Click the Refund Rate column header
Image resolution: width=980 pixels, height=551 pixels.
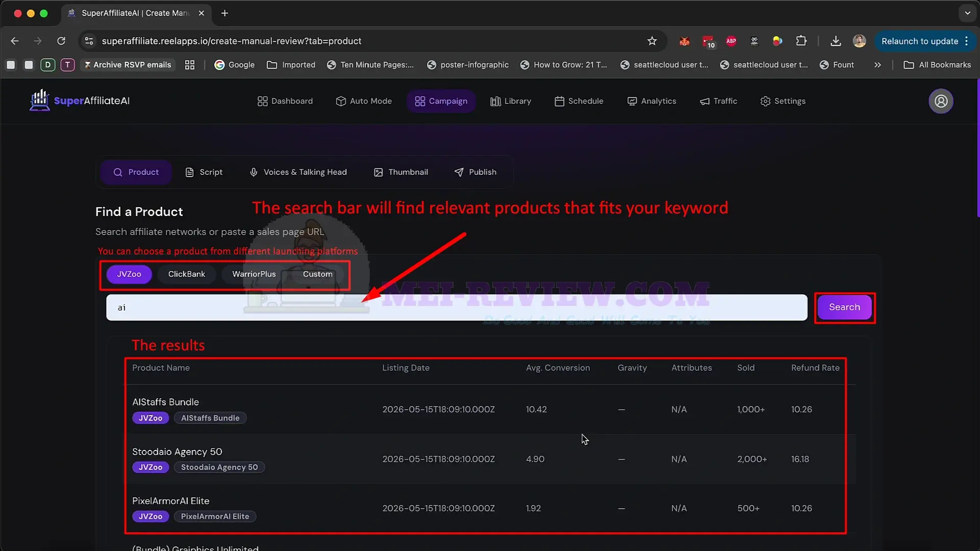(x=815, y=368)
